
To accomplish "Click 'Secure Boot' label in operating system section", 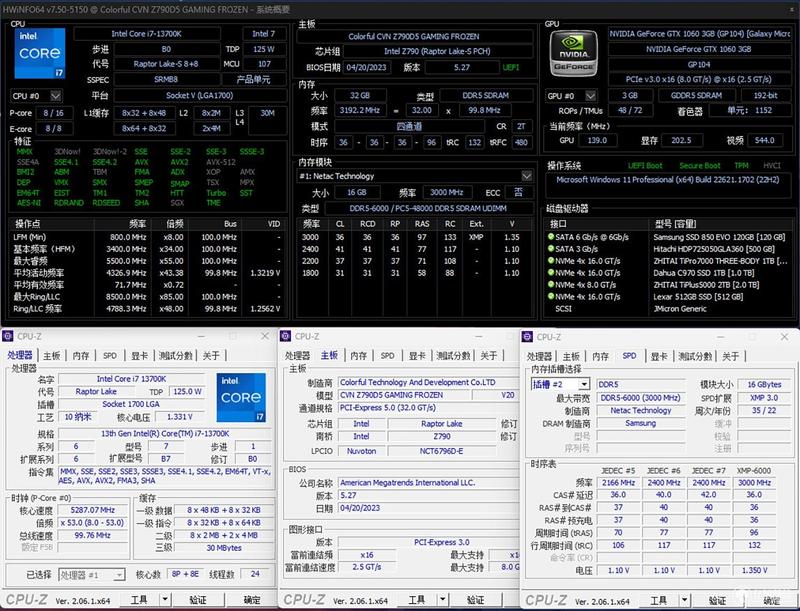I will 700,166.
